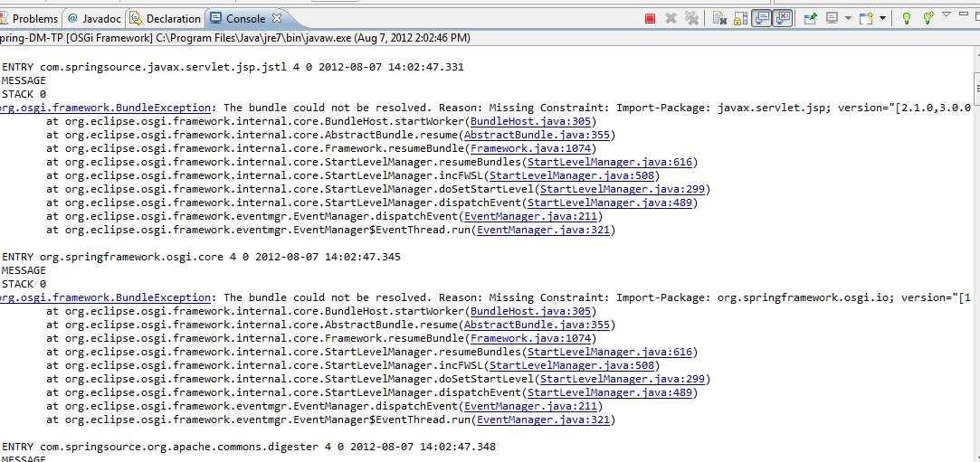Switch to the Declaration tab
The height and width of the screenshot is (462, 980).
pyautogui.click(x=167, y=19)
